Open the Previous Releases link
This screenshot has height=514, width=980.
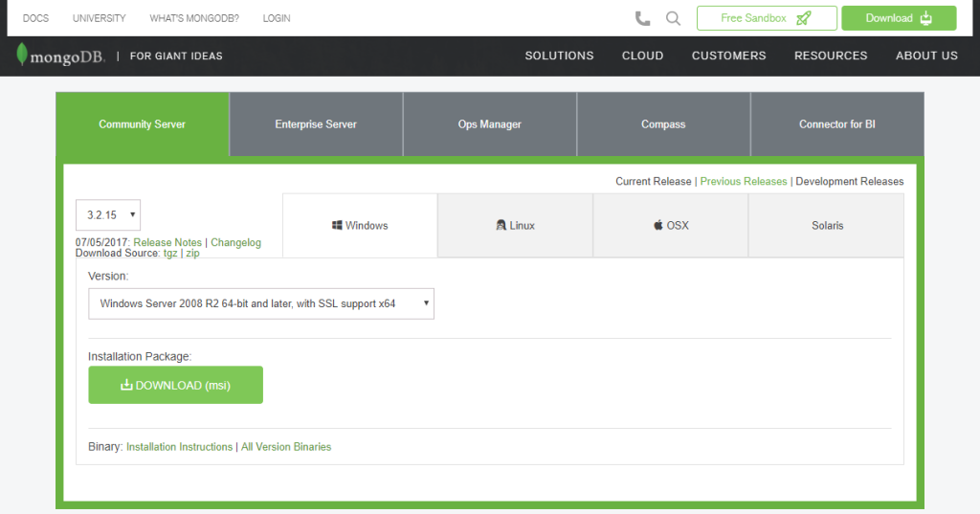click(x=743, y=181)
